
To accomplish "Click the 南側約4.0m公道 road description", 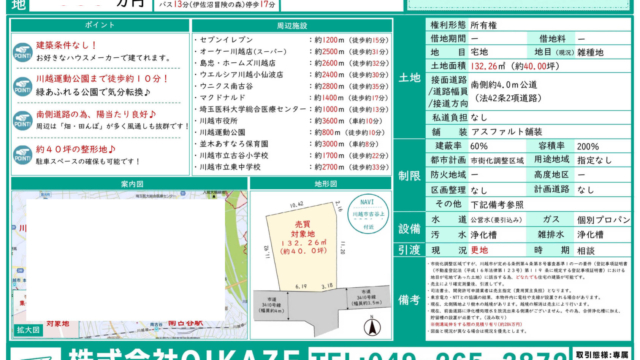I will point(506,91).
